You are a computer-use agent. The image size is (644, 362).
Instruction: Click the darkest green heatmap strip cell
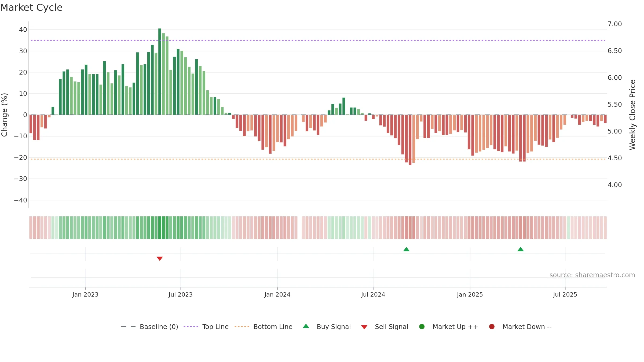[x=160, y=228]
